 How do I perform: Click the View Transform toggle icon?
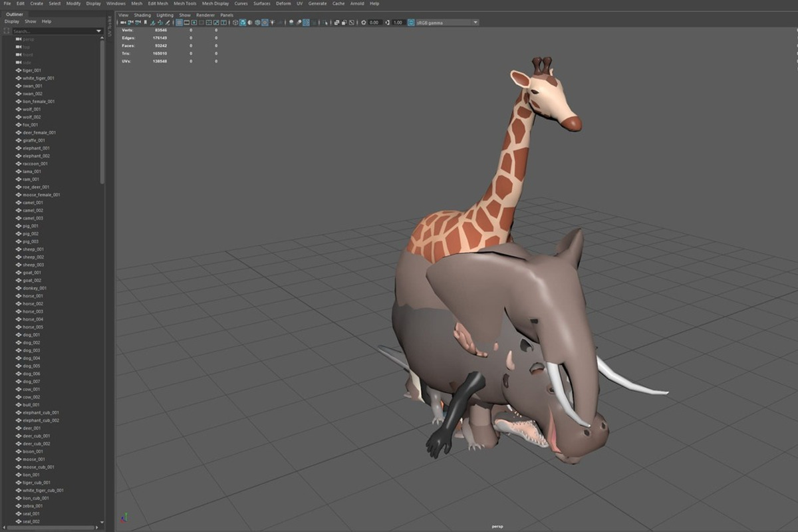(x=411, y=23)
